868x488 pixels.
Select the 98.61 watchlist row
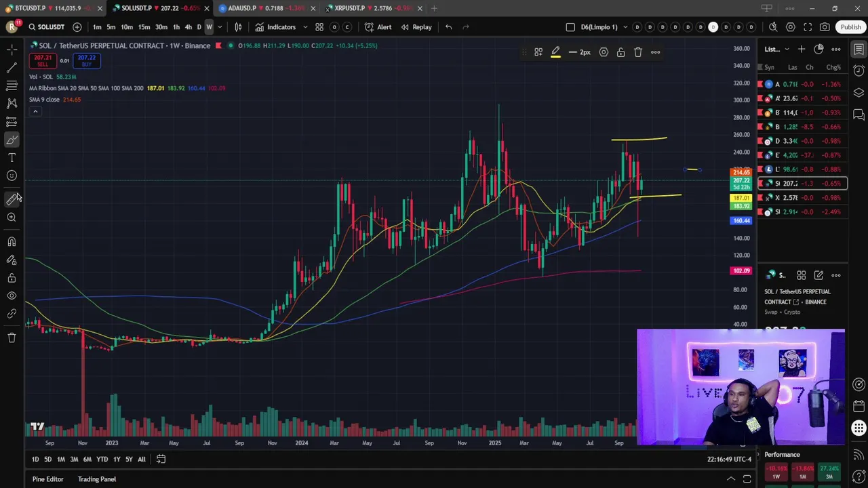coord(802,169)
